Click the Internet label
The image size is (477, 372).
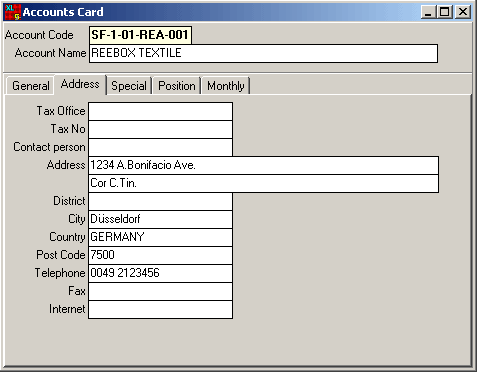click(67, 309)
